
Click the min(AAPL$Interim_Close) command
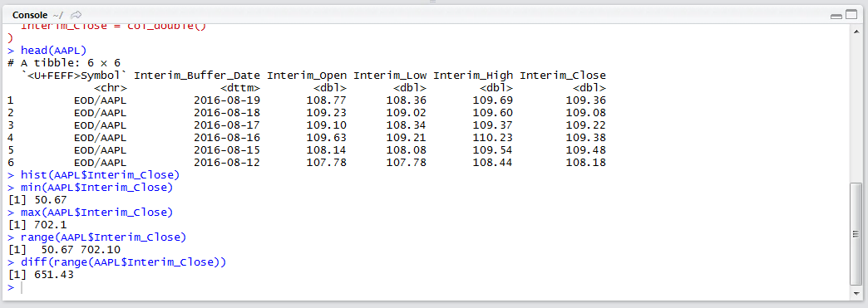tap(91, 188)
